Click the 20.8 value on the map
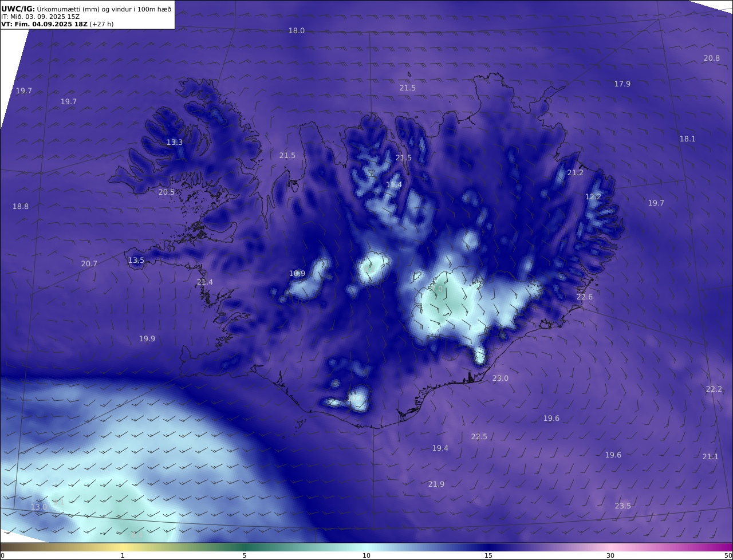This screenshot has width=733, height=560. coord(712,58)
